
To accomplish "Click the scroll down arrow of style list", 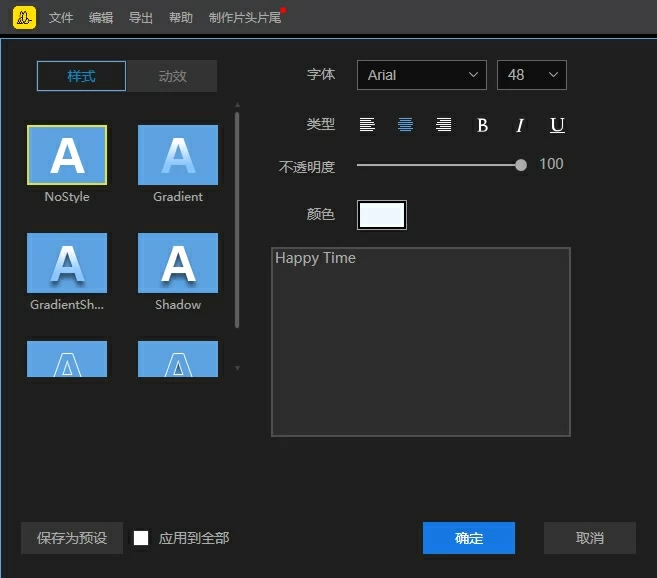I will point(237,368).
